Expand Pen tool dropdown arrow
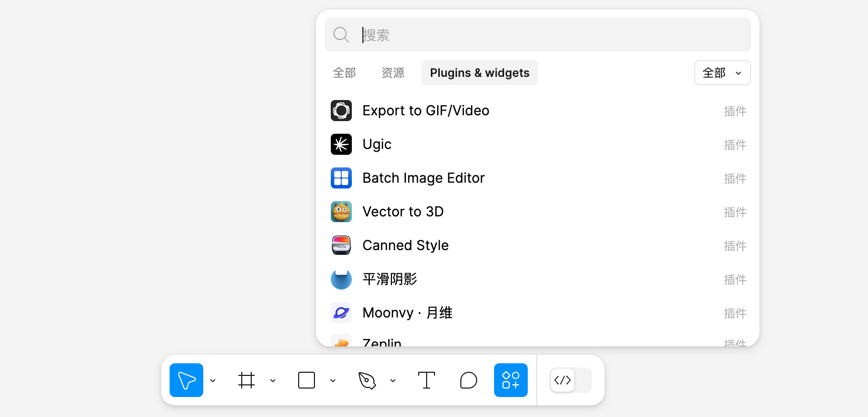 (x=393, y=381)
